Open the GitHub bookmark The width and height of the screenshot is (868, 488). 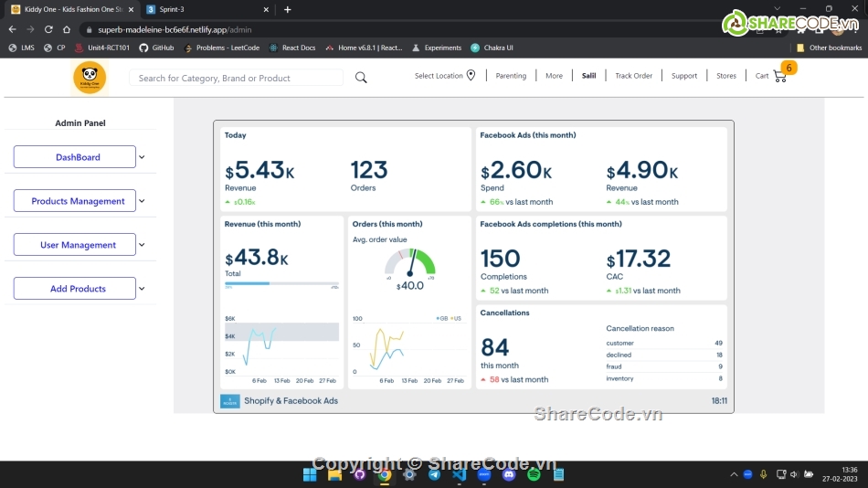156,48
